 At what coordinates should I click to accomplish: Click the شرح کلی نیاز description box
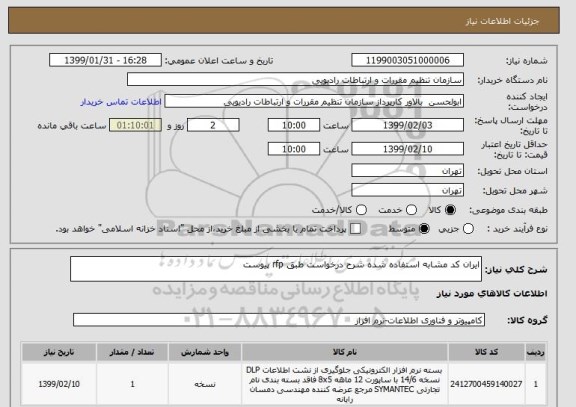(x=276, y=269)
